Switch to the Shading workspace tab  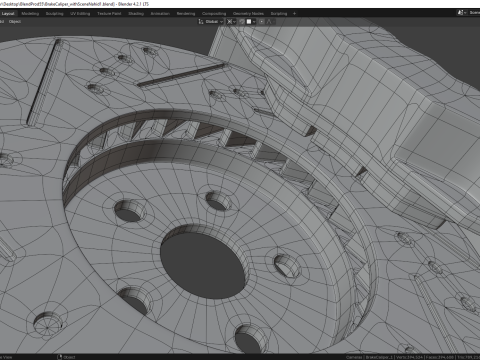coord(136,14)
